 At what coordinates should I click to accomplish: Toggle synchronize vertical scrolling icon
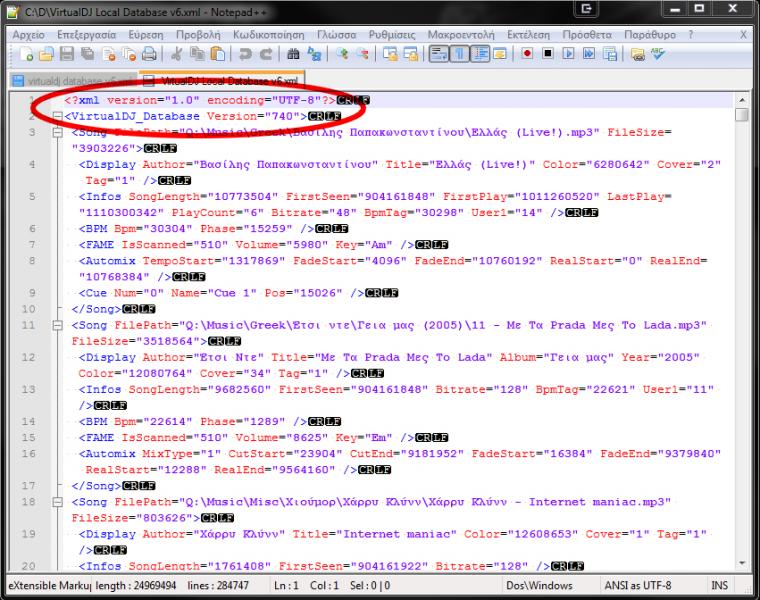coord(390,54)
